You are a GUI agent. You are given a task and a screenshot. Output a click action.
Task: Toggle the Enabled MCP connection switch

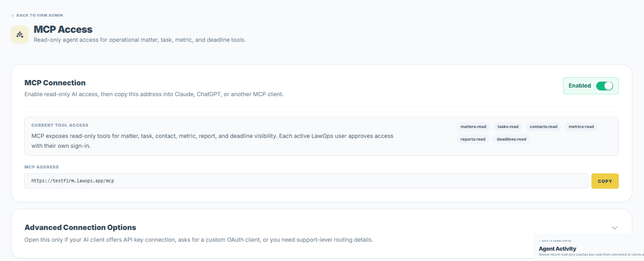point(604,86)
